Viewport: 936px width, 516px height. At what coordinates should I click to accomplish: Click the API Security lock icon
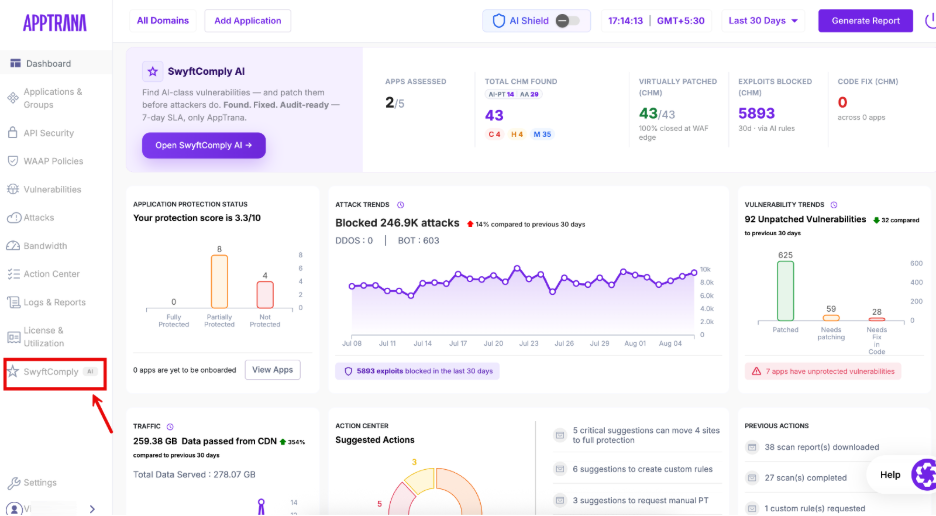point(13,133)
